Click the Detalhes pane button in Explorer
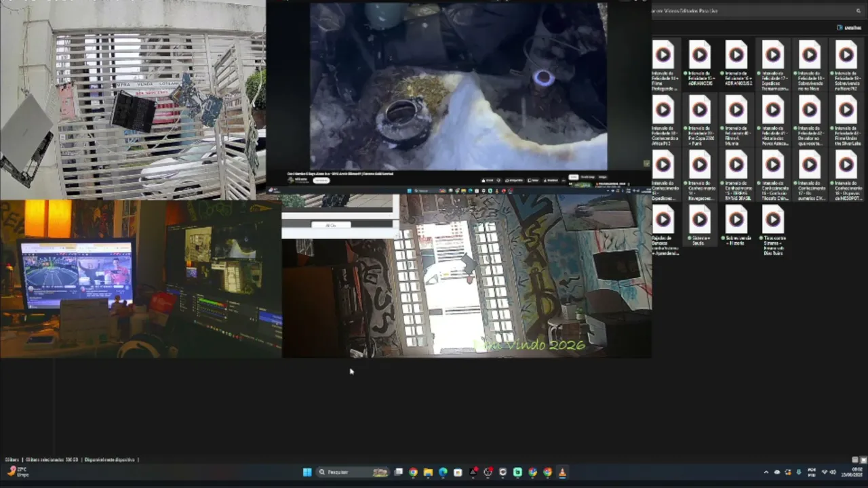Image resolution: width=868 pixels, height=488 pixels. point(849,28)
